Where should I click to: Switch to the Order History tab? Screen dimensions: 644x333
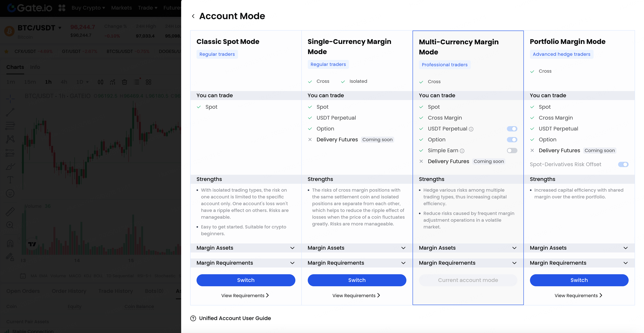tap(69, 291)
